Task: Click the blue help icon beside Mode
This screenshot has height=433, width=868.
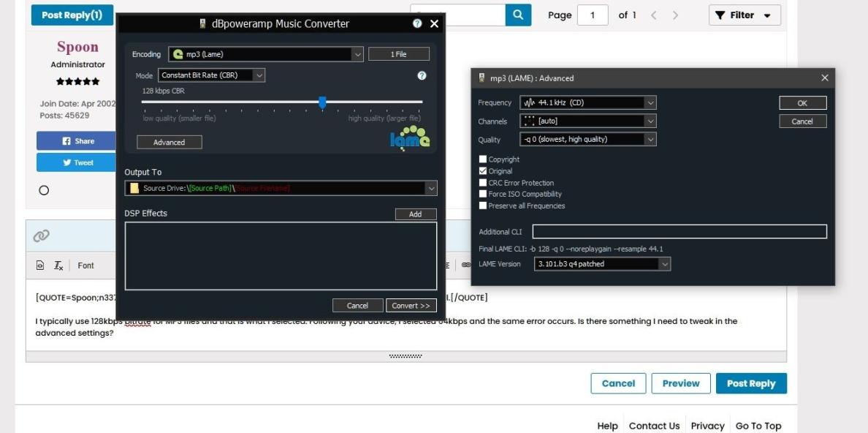Action: point(422,75)
